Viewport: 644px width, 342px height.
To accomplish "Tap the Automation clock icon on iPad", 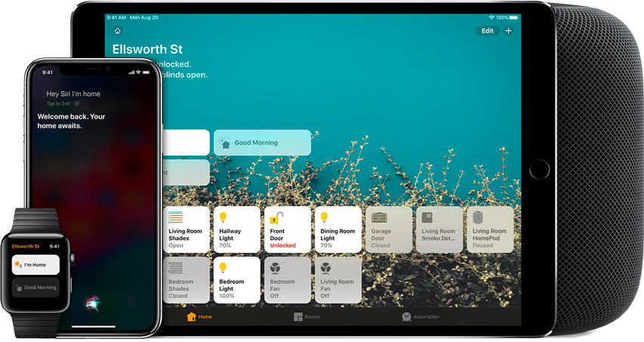I will [x=406, y=316].
